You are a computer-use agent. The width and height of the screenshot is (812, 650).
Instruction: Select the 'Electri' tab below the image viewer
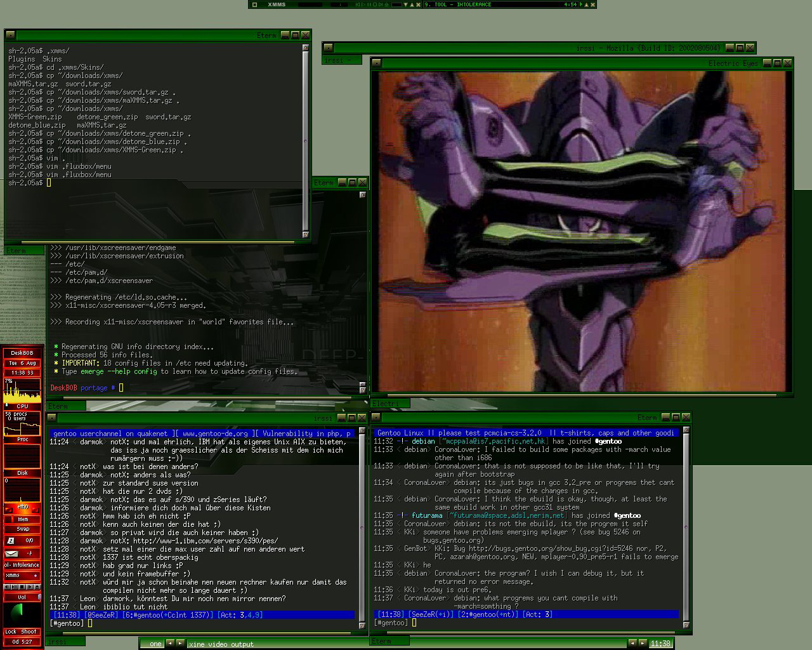tap(390, 403)
